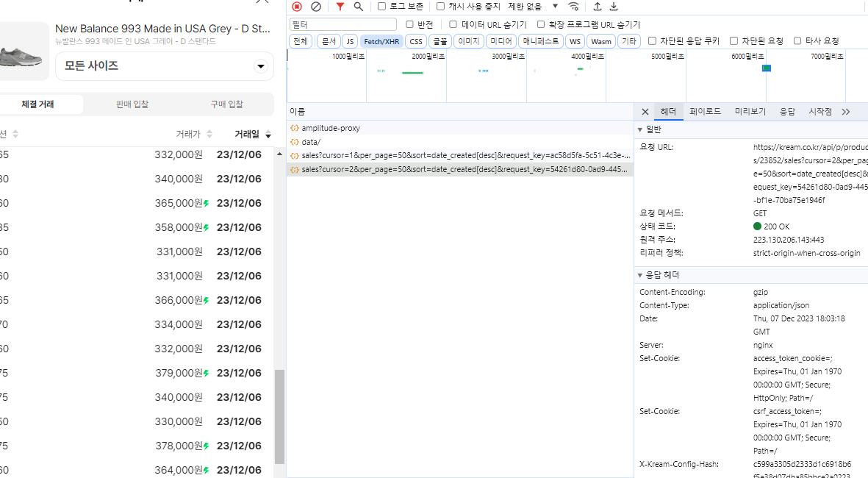868x478 pixels.
Task: Select the sales?cursor=1 request
Action: pos(460,156)
